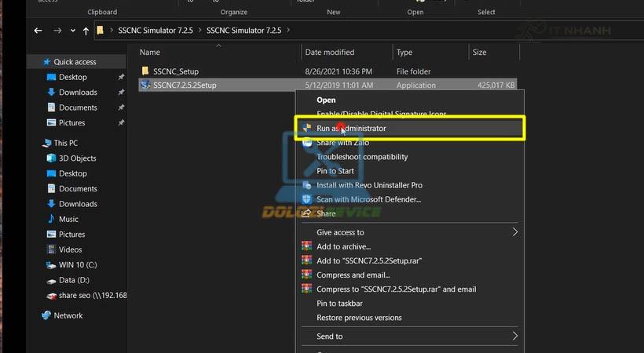
Task: Expand the Give access to submenu arrow
Action: (515, 232)
